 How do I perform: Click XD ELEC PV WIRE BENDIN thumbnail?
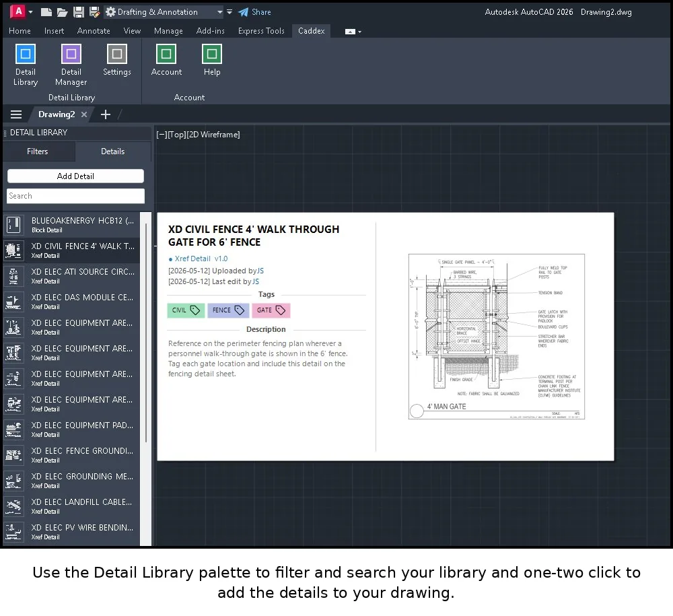[13, 531]
